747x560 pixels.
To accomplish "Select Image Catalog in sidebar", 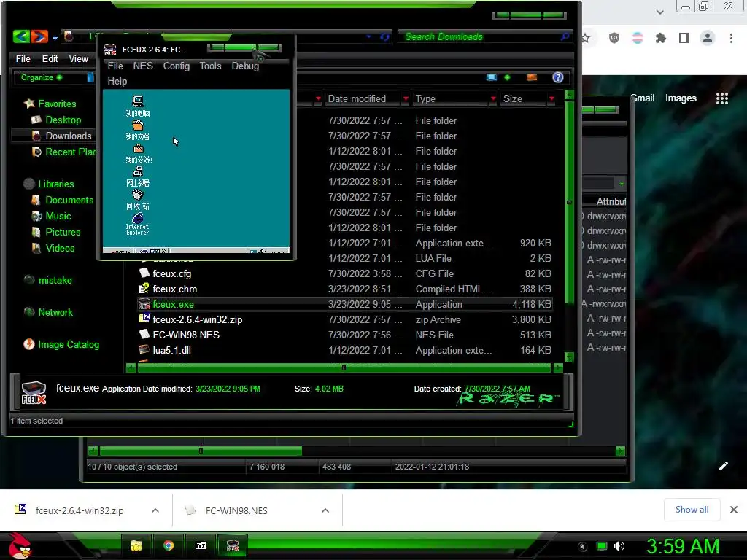I will pyautogui.click(x=68, y=344).
